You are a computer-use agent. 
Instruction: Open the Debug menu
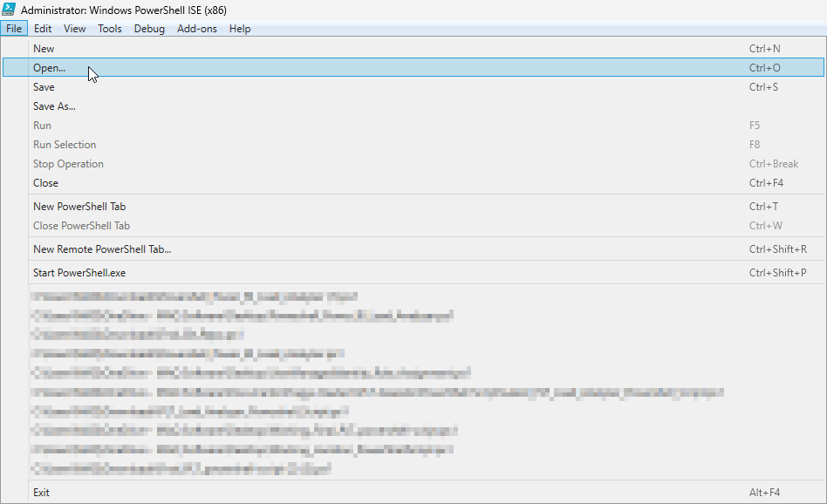coord(149,29)
